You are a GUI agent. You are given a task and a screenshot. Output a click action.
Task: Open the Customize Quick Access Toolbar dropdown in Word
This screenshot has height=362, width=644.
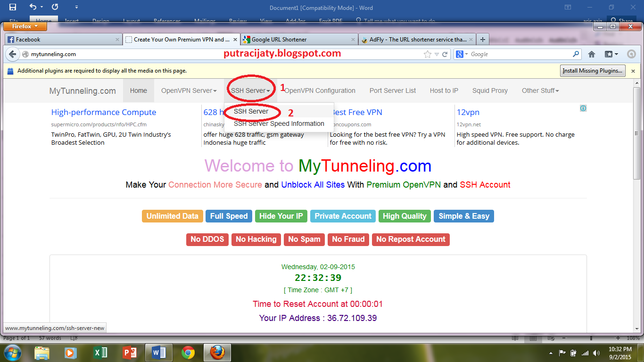(x=77, y=8)
